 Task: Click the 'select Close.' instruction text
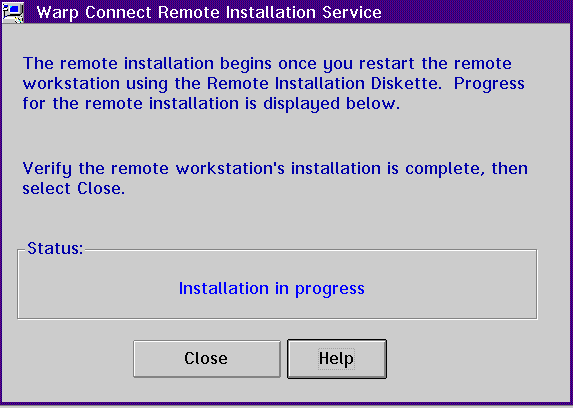[x=73, y=189]
